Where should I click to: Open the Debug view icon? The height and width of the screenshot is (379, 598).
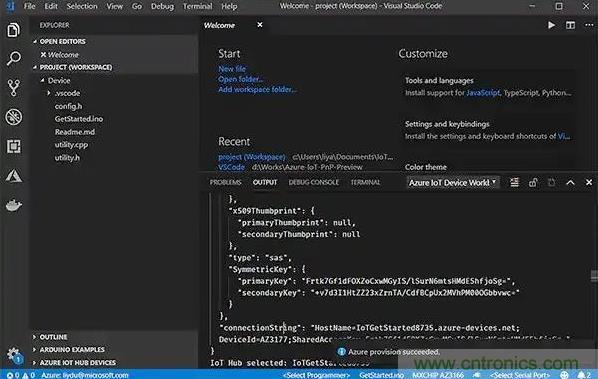(x=14, y=117)
